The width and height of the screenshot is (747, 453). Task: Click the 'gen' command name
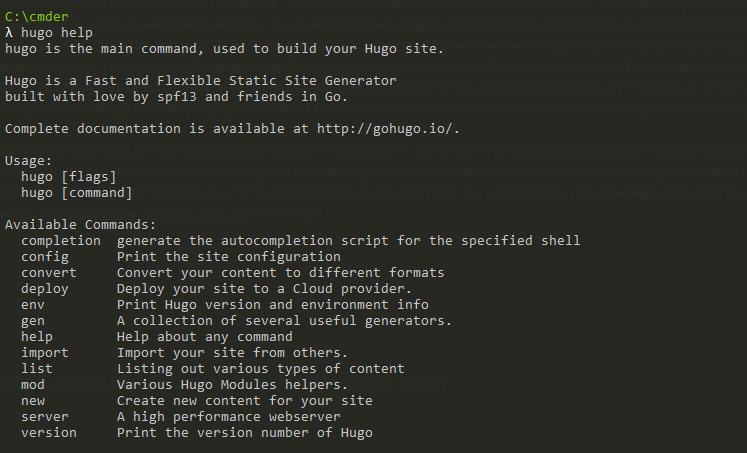(x=33, y=320)
